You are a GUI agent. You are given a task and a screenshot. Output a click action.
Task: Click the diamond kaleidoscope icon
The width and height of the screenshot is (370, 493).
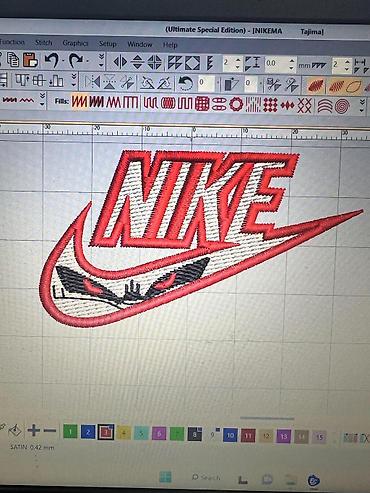point(192,63)
